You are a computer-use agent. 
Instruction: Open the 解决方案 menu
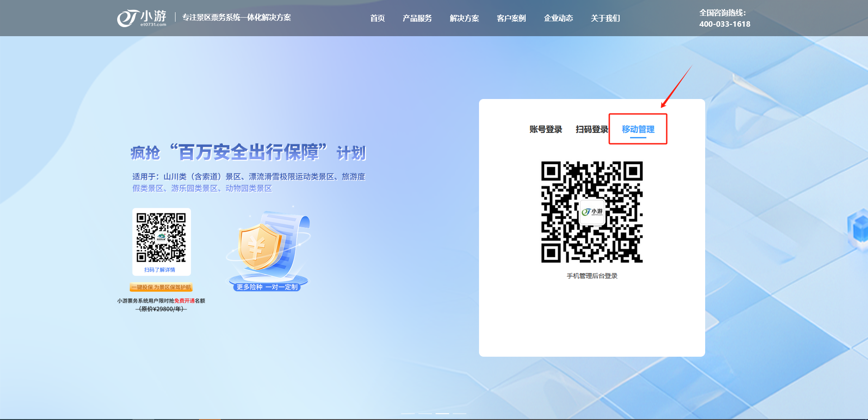tap(464, 18)
